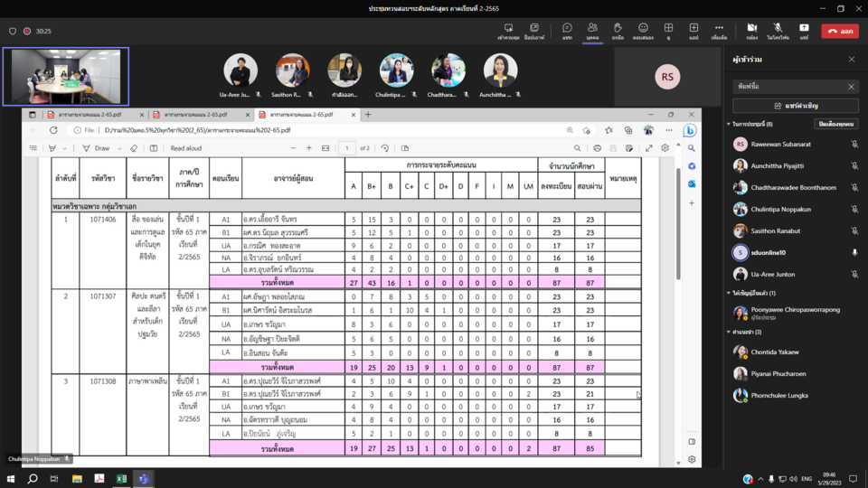Viewport: 868px width, 488px height.
Task: Open Excel from the Windows taskbar
Action: click(x=121, y=479)
